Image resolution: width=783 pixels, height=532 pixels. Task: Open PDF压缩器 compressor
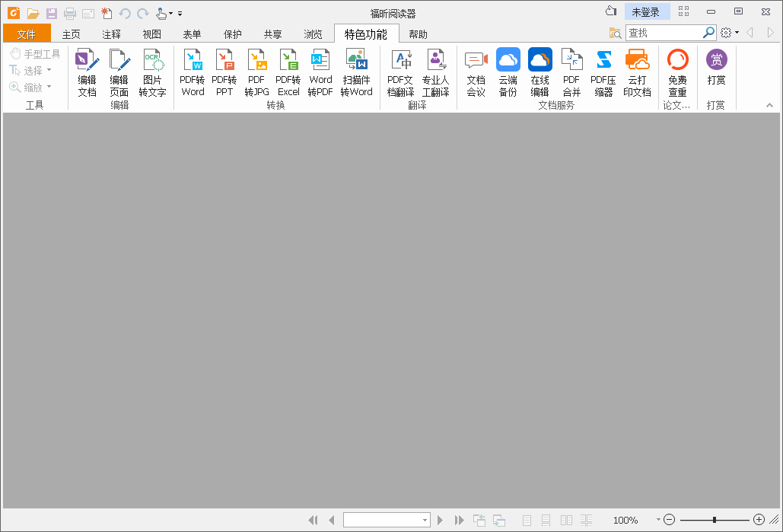pyautogui.click(x=603, y=73)
